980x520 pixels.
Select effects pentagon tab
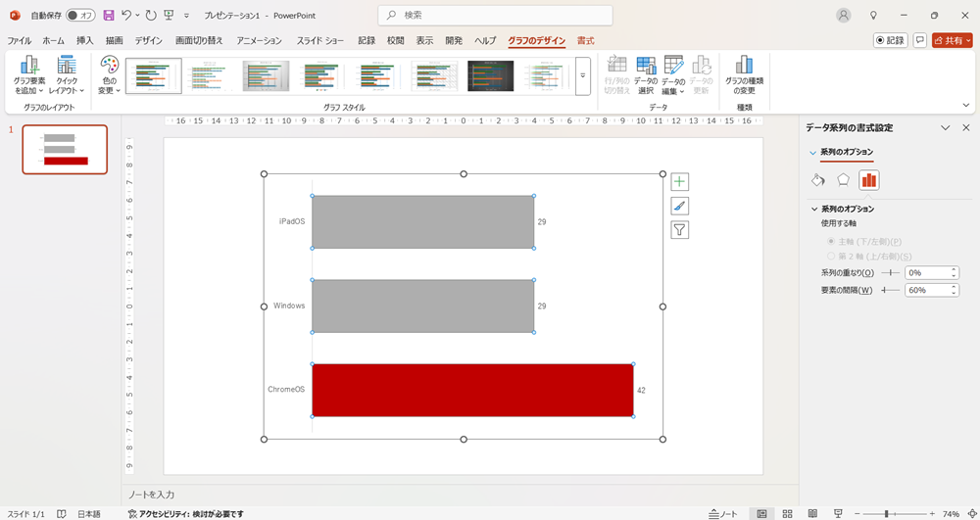(x=843, y=180)
